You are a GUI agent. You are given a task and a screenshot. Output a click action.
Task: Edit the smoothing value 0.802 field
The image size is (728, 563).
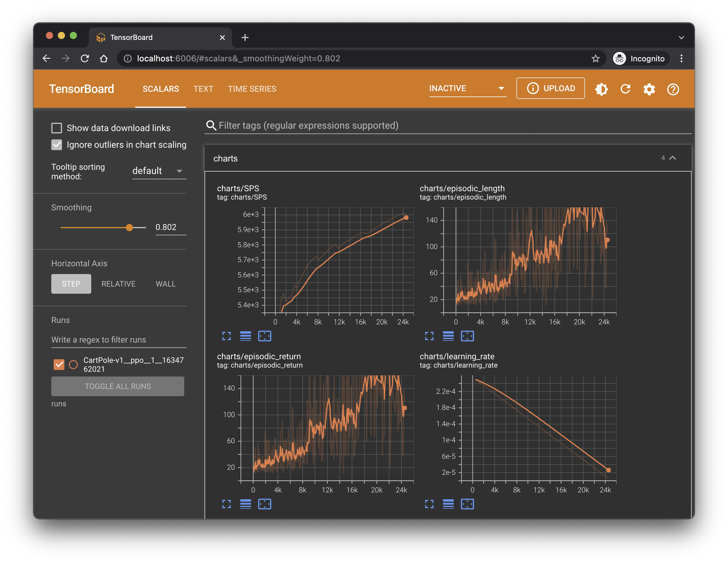[x=171, y=228]
